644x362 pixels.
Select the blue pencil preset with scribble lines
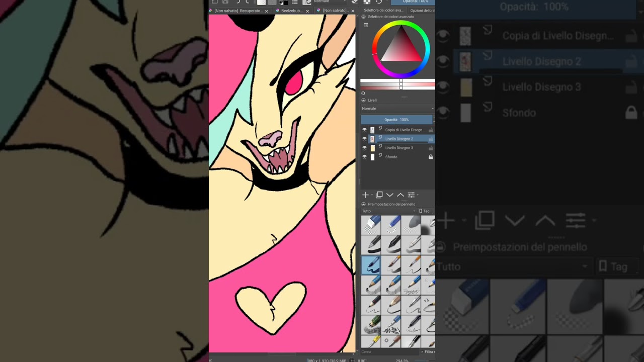pos(411,285)
